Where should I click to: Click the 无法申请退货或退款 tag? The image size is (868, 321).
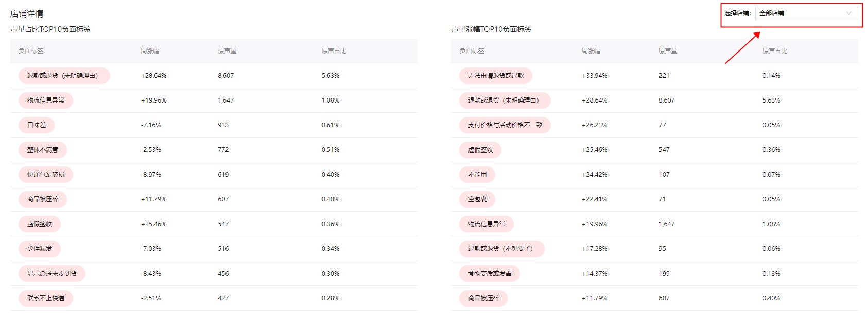[496, 76]
